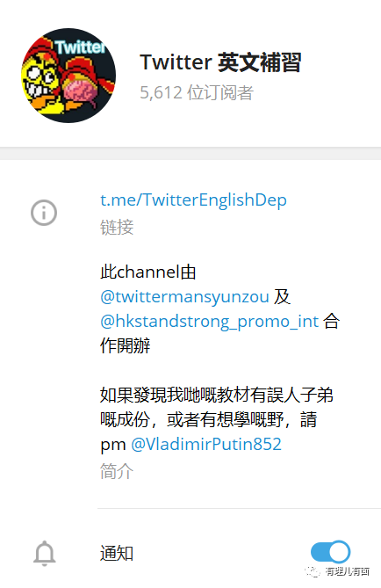Open the @twittermansyunzou mention

pos(184,296)
